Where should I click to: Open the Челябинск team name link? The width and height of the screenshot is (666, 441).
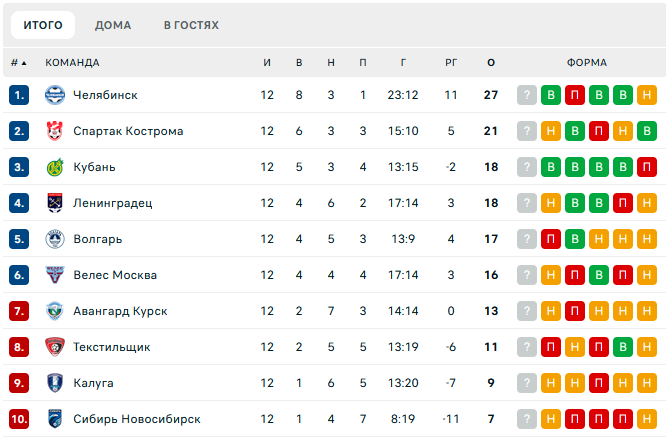pyautogui.click(x=105, y=95)
